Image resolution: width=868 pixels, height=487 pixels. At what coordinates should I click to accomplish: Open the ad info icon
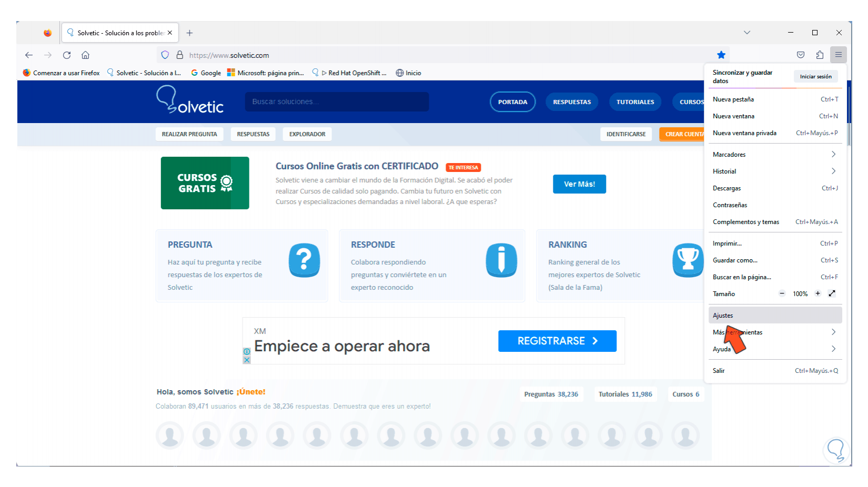point(247,352)
